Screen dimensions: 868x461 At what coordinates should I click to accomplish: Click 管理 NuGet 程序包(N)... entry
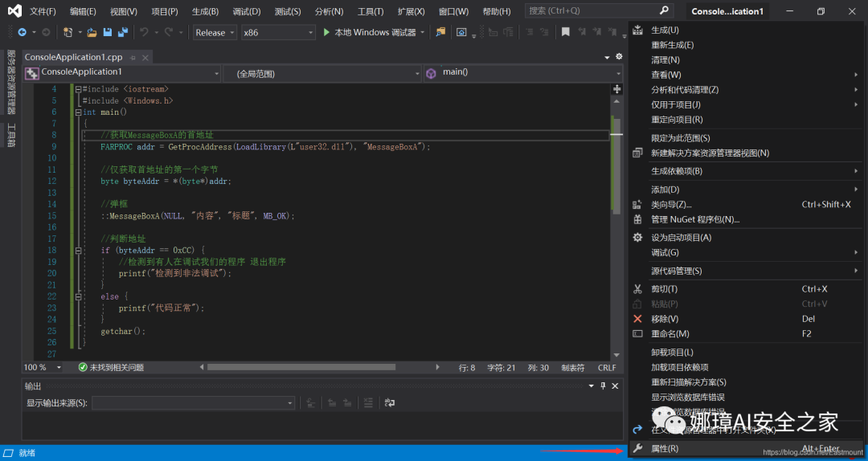click(x=694, y=219)
